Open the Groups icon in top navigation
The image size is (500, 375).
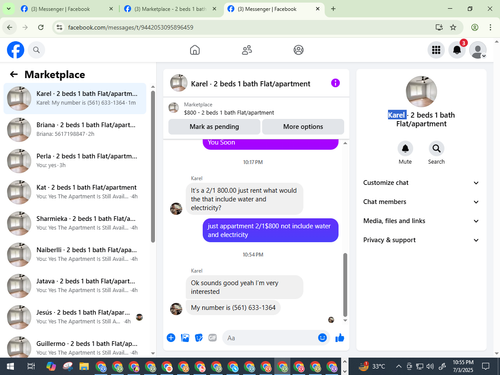click(298, 50)
